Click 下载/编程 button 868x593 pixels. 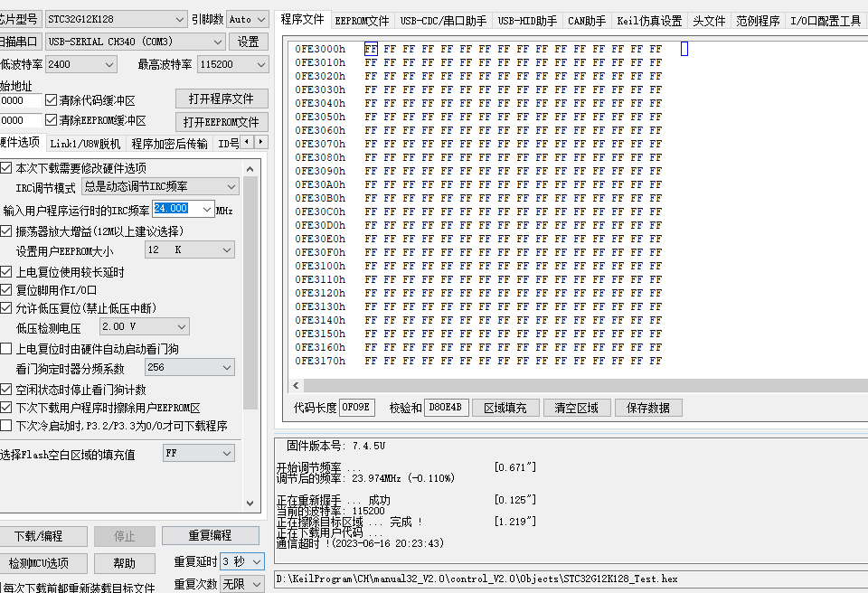pyautogui.click(x=42, y=536)
